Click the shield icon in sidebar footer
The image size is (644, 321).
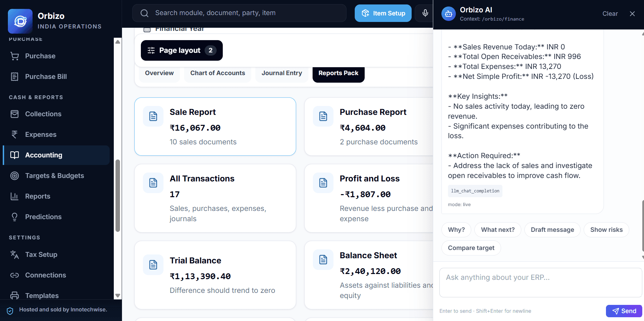[x=10, y=311]
